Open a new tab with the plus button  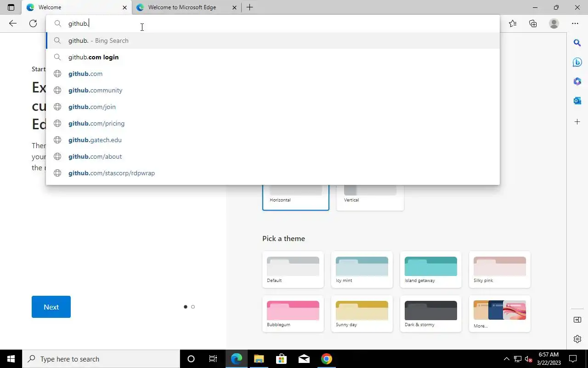pyautogui.click(x=249, y=7)
